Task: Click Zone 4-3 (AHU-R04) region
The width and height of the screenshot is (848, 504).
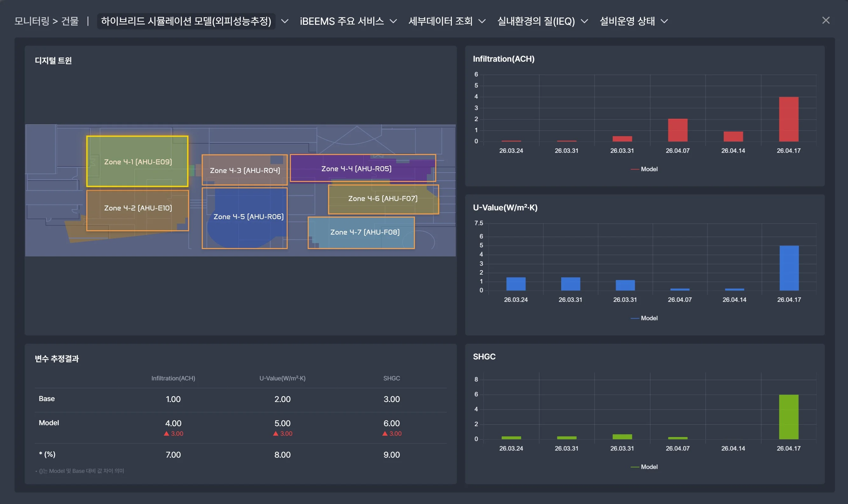Action: pos(244,170)
